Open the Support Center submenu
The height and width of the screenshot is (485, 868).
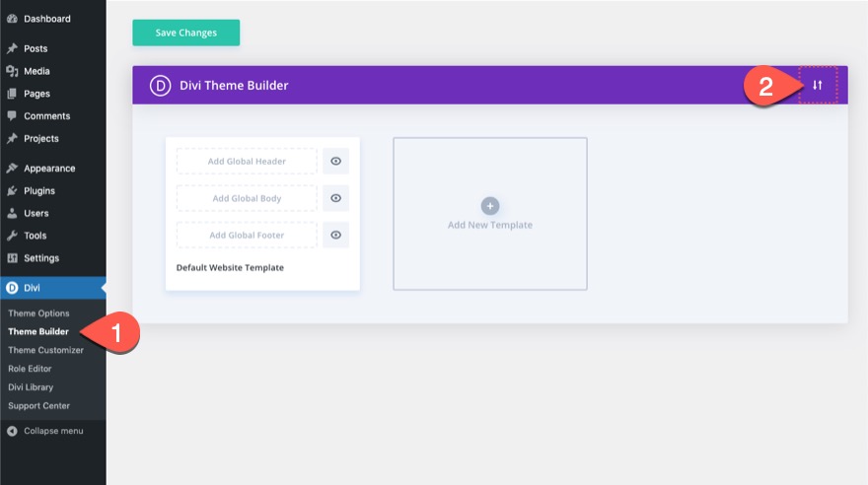pyautogui.click(x=38, y=406)
